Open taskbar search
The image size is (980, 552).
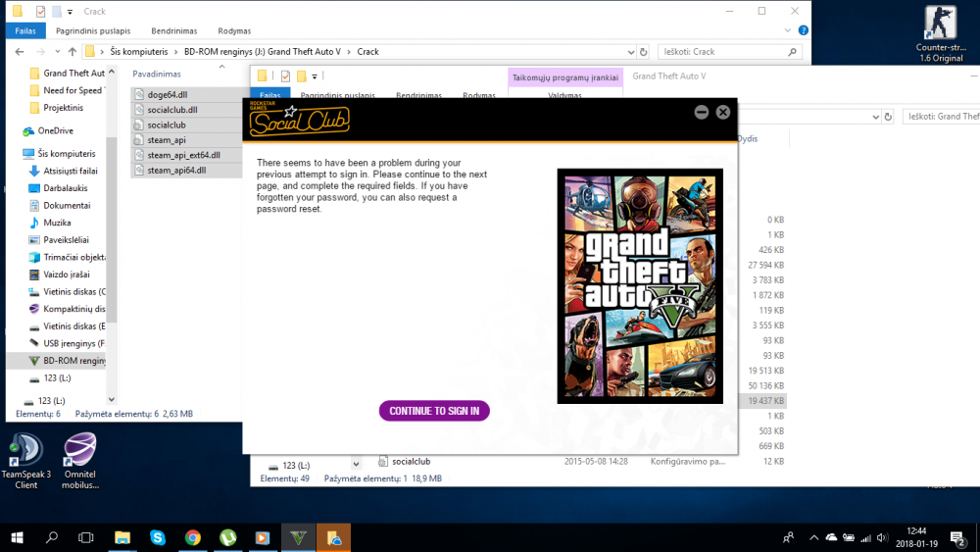click(x=52, y=537)
